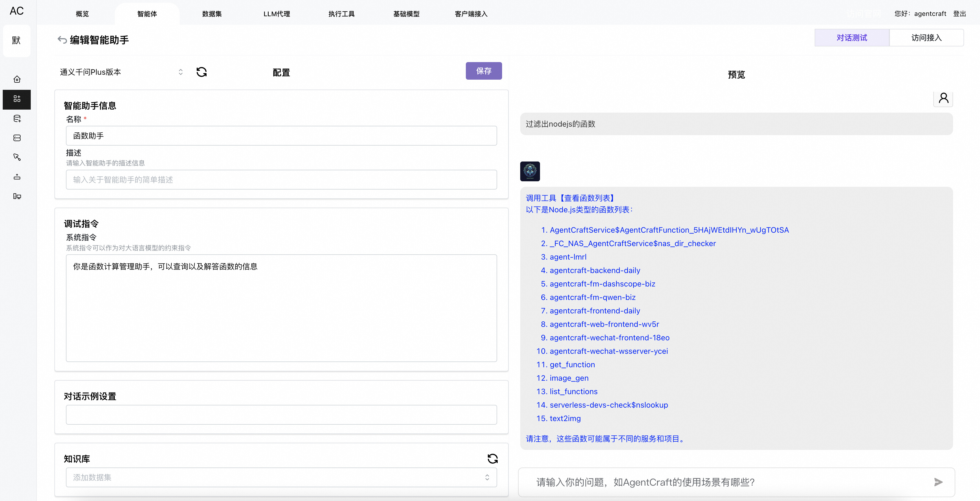Click the list item agentcraft-web-frontend-wv5r
Image resolution: width=980 pixels, height=501 pixels.
pyautogui.click(x=604, y=324)
